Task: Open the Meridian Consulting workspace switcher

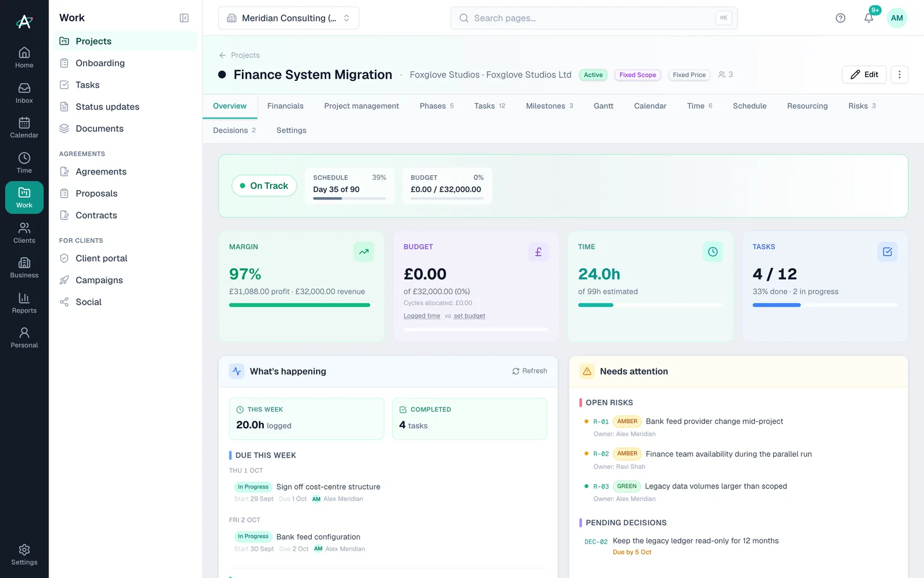Action: tap(289, 18)
